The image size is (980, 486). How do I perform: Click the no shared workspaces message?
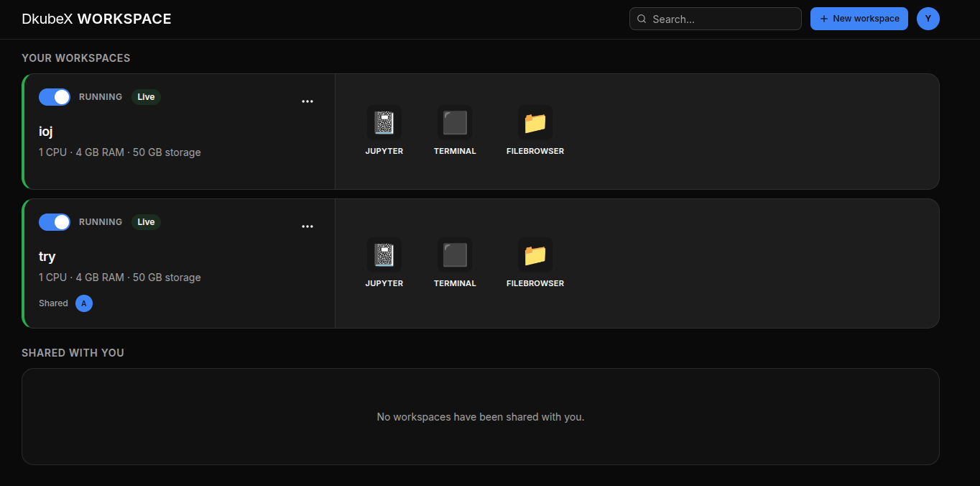pos(481,417)
